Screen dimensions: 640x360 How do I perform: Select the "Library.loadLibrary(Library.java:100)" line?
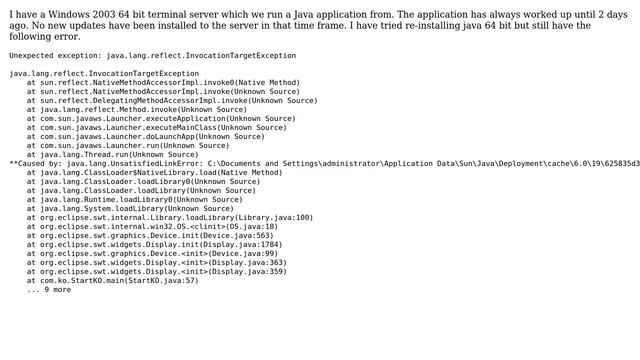(170, 218)
